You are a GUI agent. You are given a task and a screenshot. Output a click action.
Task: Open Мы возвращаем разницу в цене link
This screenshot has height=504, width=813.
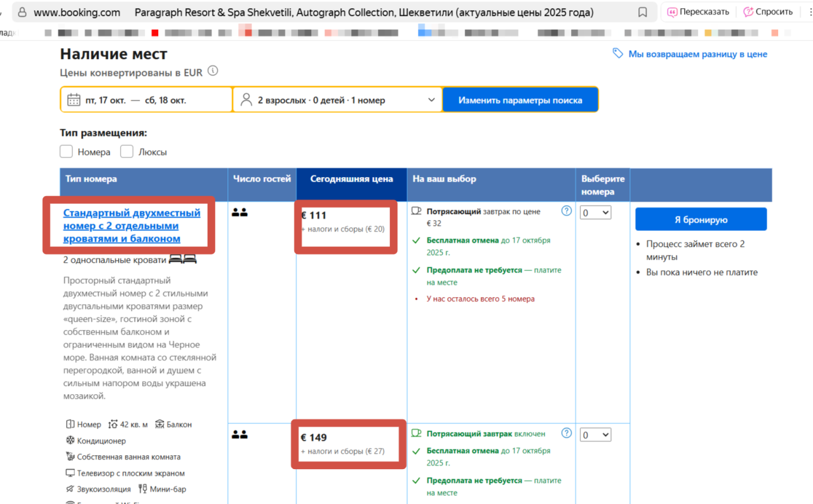tap(697, 54)
